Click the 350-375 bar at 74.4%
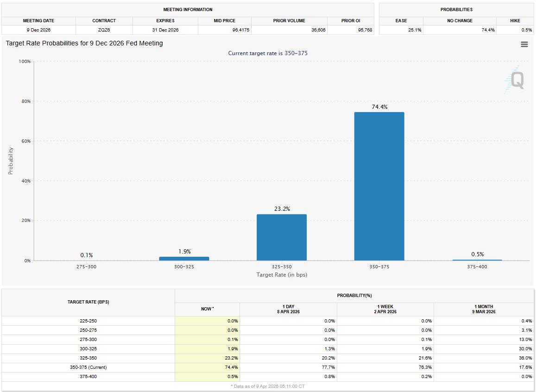The width and height of the screenshot is (536, 392). (379, 186)
